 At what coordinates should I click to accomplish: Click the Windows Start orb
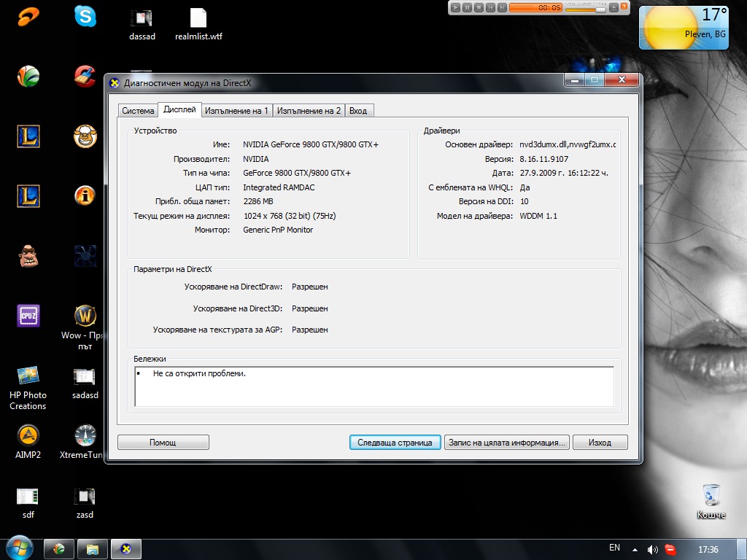(20, 548)
